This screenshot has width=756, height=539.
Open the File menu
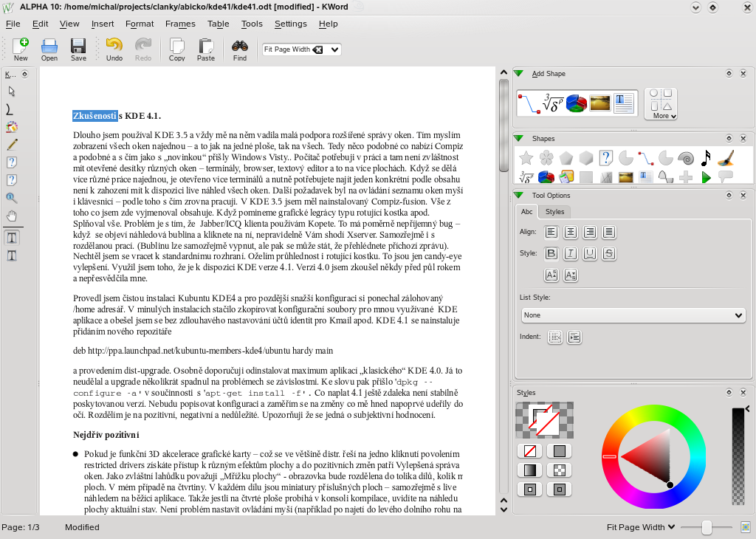tap(13, 24)
